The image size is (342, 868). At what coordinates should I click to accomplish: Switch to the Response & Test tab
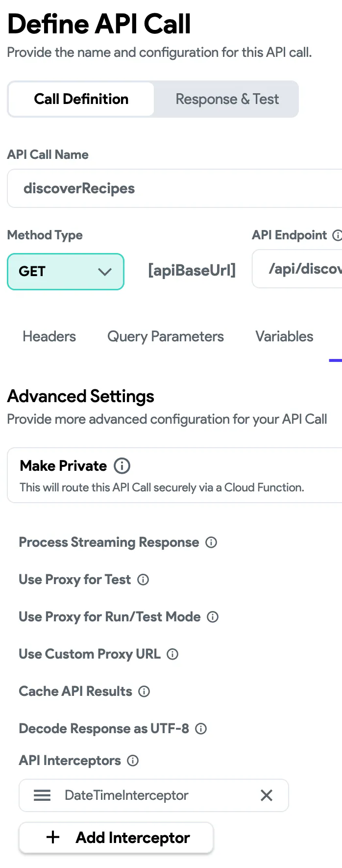click(x=227, y=99)
